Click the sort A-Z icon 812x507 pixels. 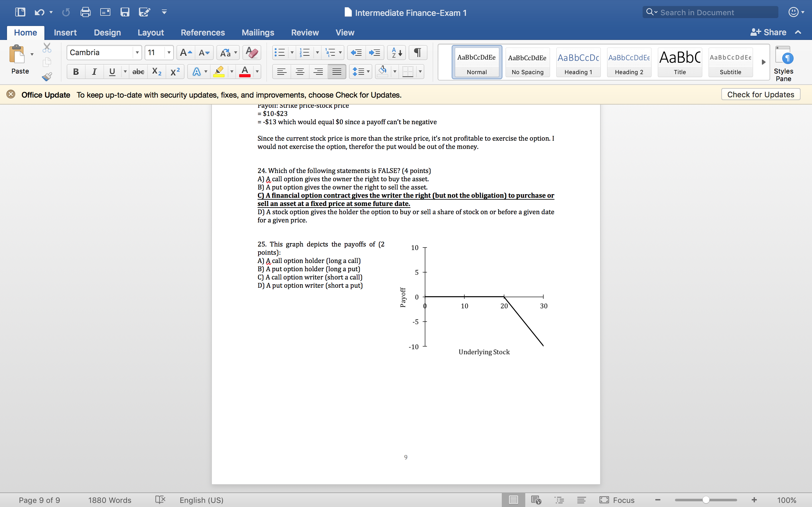click(x=396, y=52)
